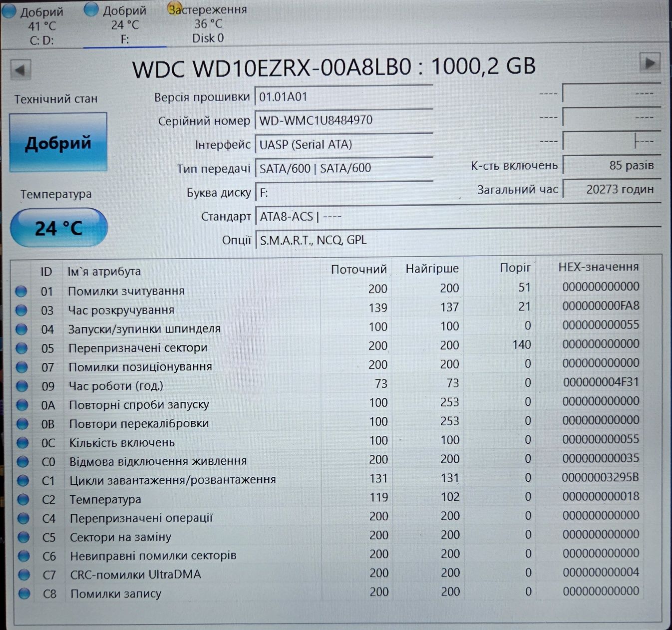Click the status icon for attribute C4

[23, 518]
